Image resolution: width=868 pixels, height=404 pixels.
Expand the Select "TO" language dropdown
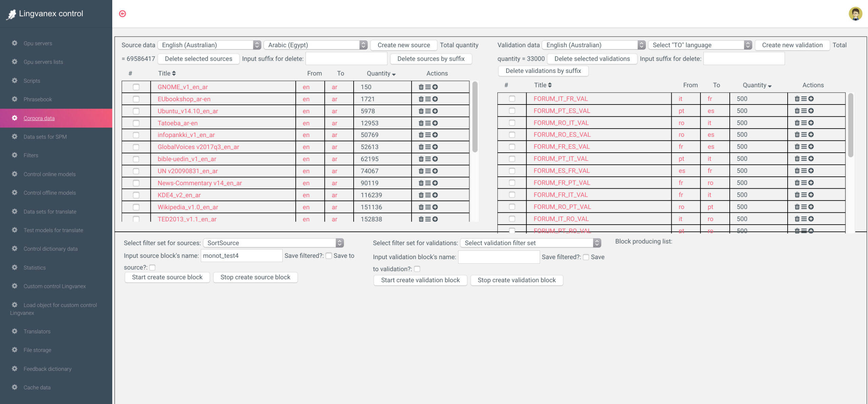[700, 45]
